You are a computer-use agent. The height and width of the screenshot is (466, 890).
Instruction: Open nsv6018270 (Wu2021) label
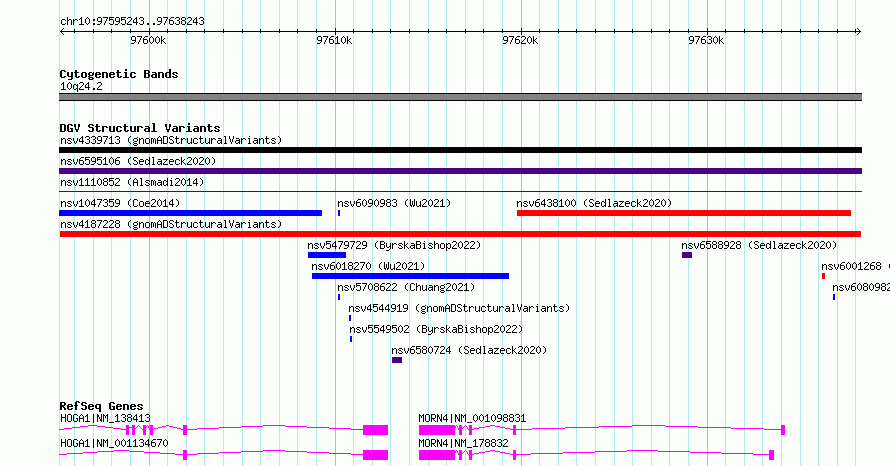pyautogui.click(x=368, y=266)
